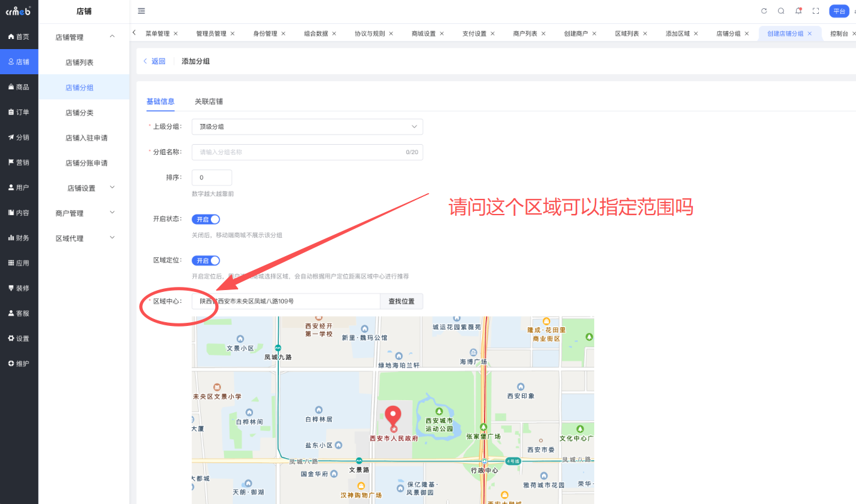This screenshot has height=504, width=856.
Task: Open 订单 section in left sidebar
Action: [x=19, y=112]
